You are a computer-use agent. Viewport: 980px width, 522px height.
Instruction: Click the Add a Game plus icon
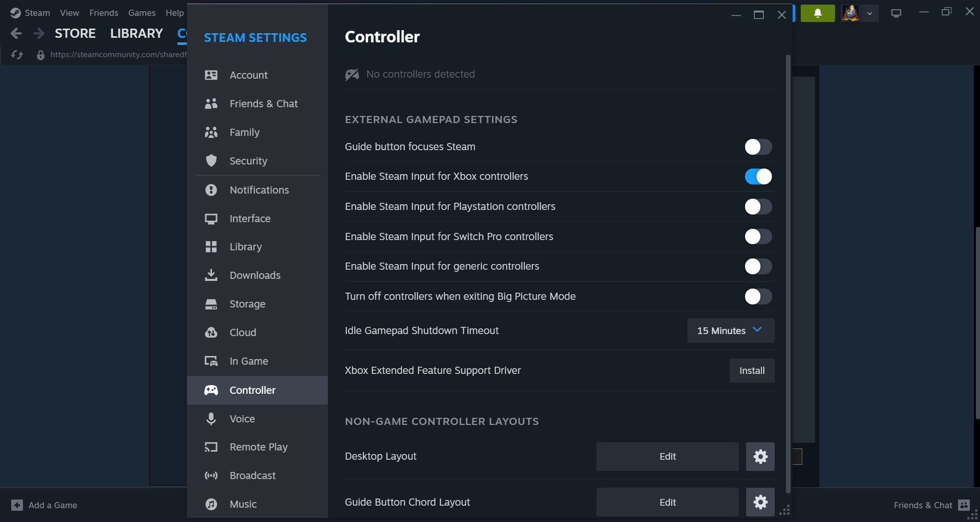pyautogui.click(x=17, y=505)
